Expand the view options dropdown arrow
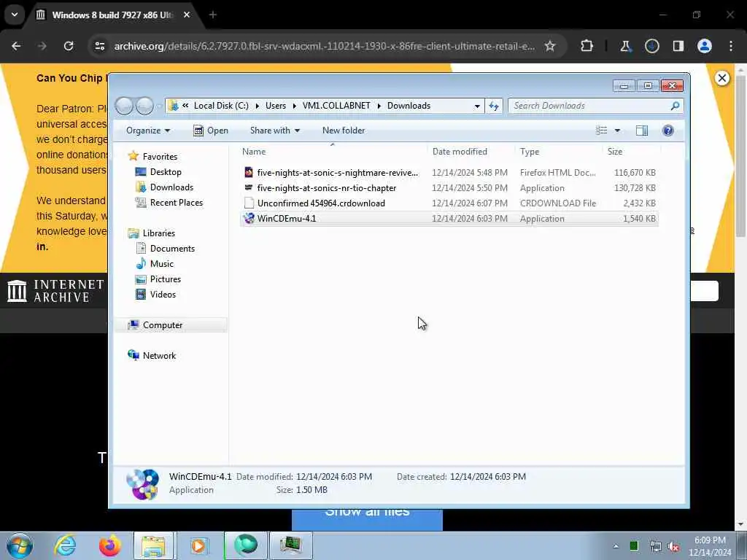 [x=617, y=131]
